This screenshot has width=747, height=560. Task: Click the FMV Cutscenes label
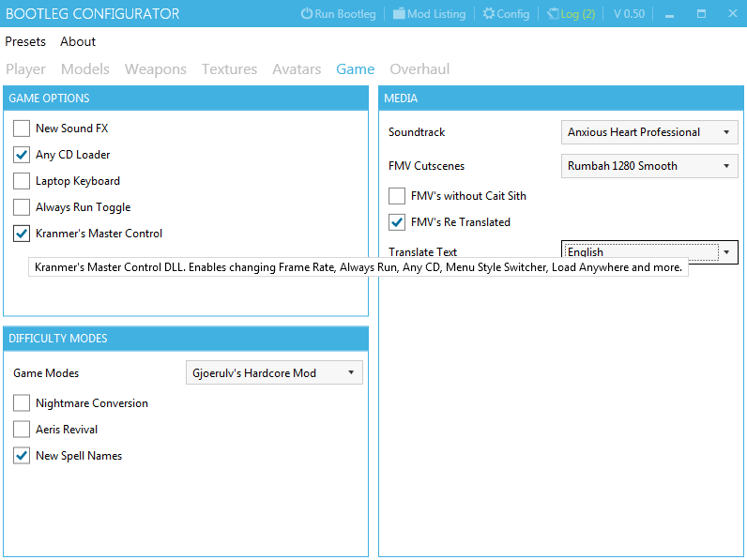coord(426,166)
